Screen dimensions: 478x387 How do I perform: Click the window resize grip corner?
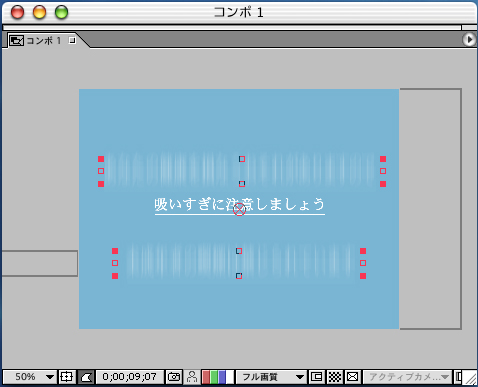point(471,378)
